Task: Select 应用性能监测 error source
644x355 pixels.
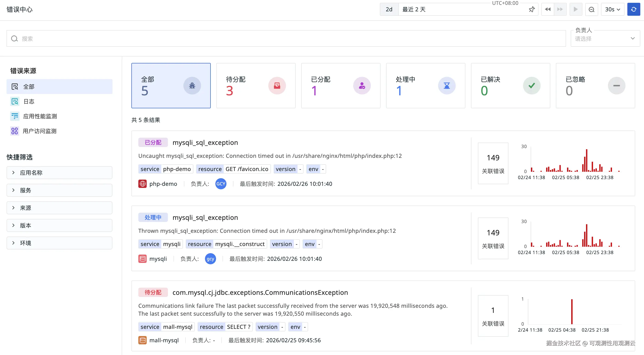Action: (x=40, y=116)
